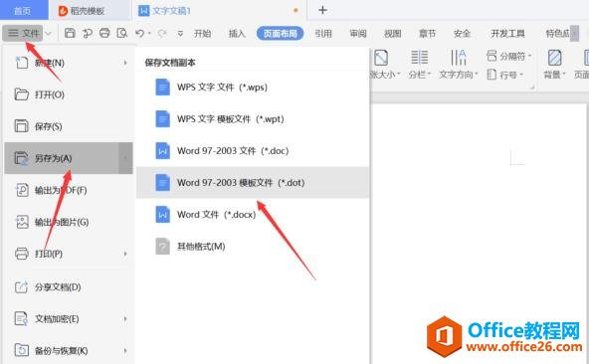Open the 开发工具 ribbon tab
Image resolution: width=589 pixels, height=364 pixels.
coord(507,34)
